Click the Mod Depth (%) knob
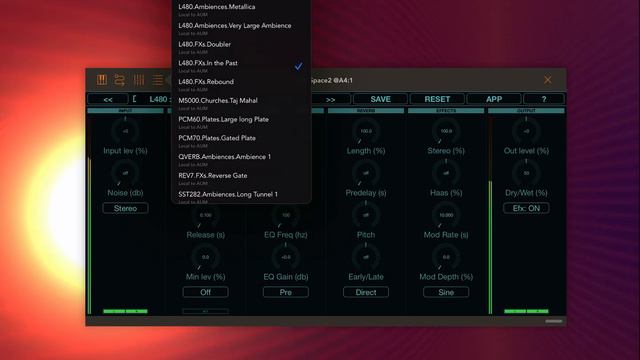This screenshot has width=640, height=360. tap(446, 257)
